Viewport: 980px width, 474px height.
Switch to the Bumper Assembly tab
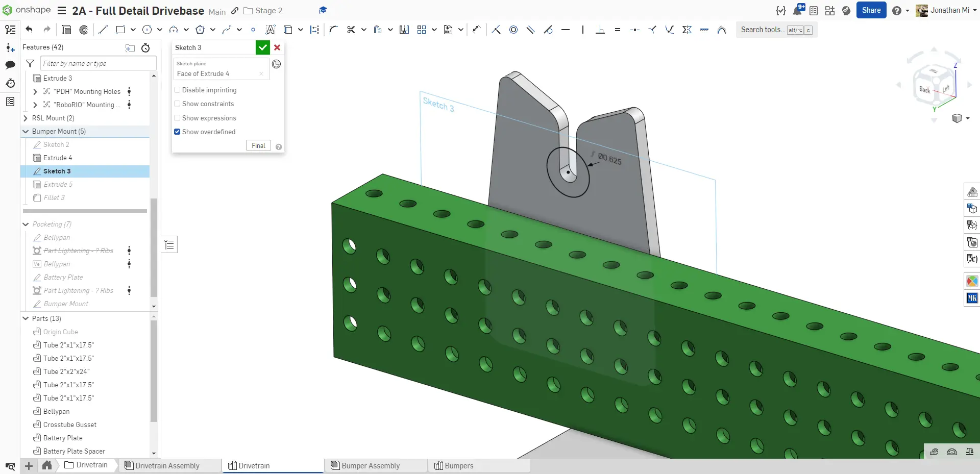[370, 465]
